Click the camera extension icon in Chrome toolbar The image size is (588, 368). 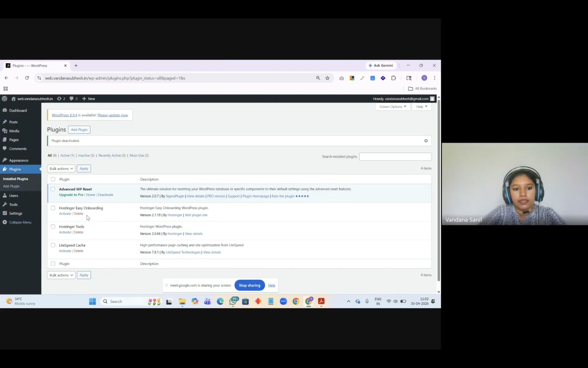click(x=342, y=78)
